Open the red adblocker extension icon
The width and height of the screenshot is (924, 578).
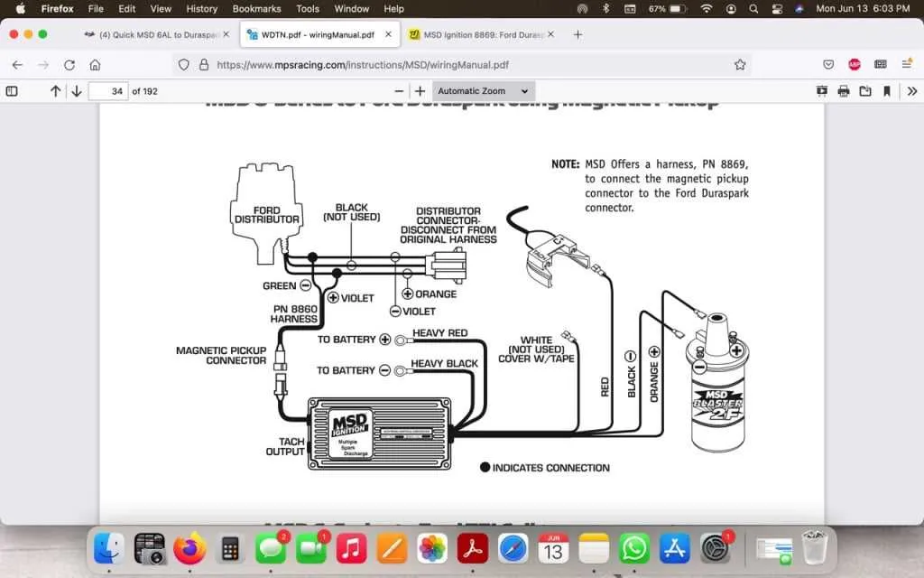pos(855,64)
